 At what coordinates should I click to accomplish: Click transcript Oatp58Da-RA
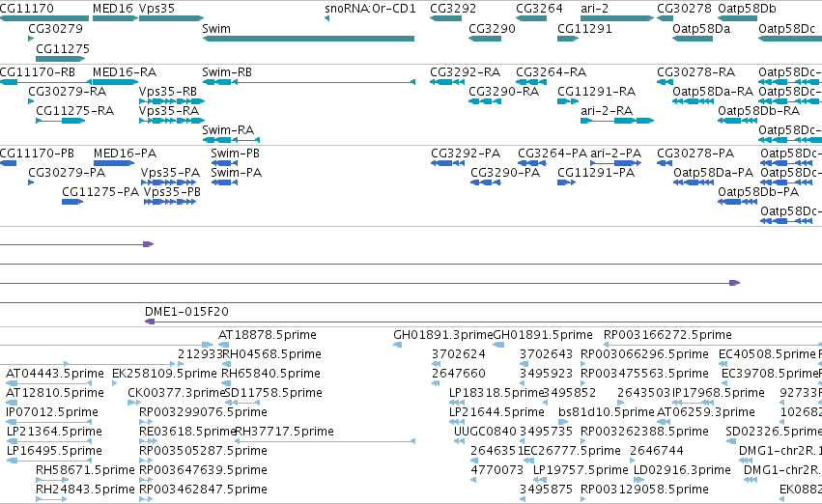click(x=713, y=92)
